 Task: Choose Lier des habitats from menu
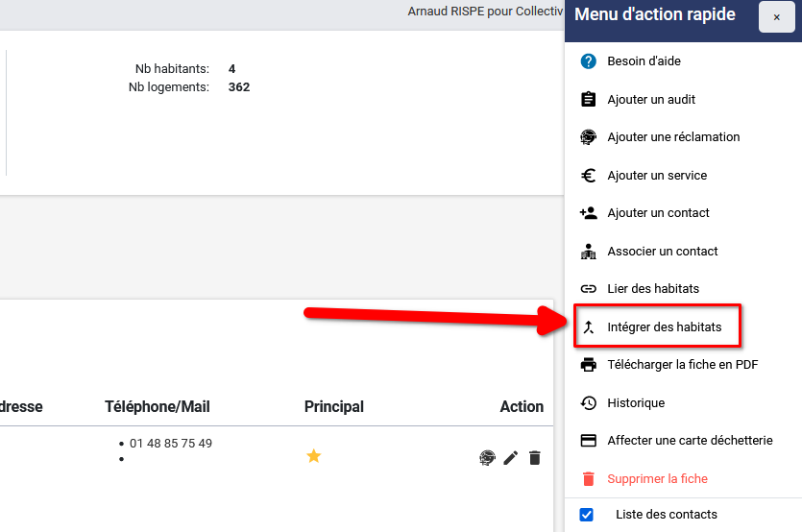(653, 289)
